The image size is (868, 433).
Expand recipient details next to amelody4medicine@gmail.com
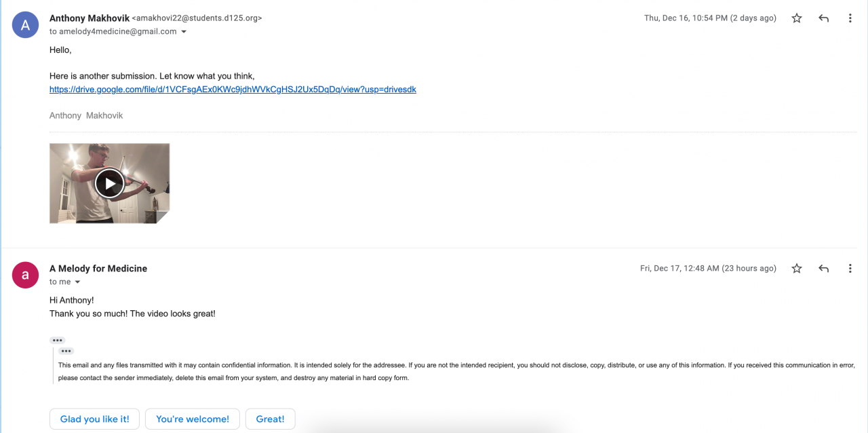pyautogui.click(x=184, y=32)
